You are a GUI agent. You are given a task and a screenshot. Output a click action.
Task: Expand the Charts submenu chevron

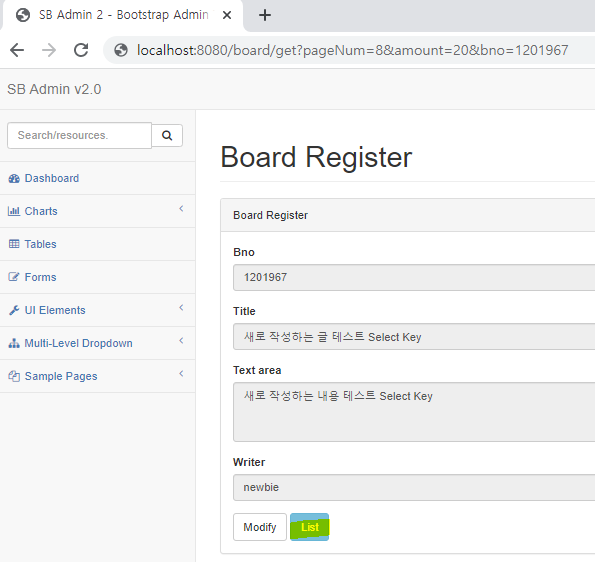pyautogui.click(x=181, y=209)
